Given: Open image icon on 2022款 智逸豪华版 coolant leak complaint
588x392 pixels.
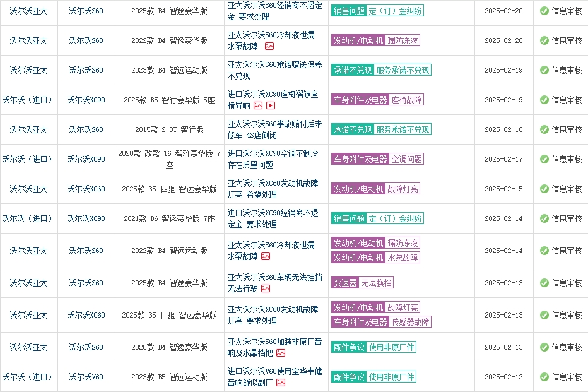Looking at the screenshot, I should pos(269,46).
